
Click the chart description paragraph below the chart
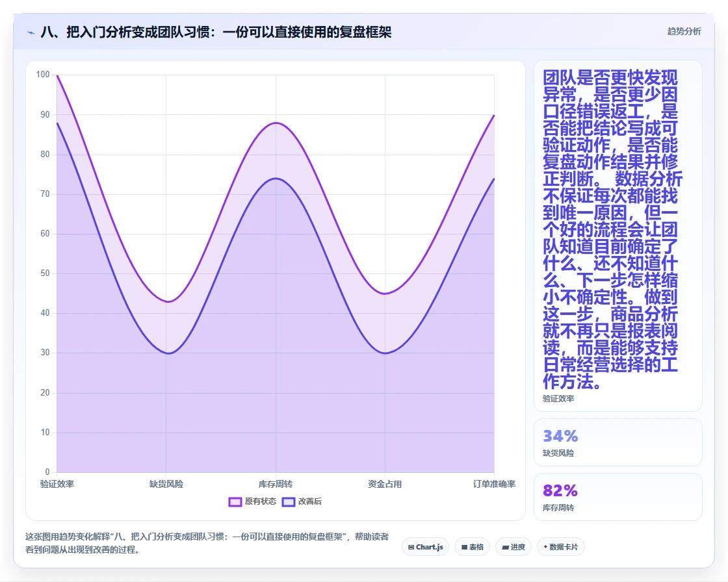[x=207, y=543]
